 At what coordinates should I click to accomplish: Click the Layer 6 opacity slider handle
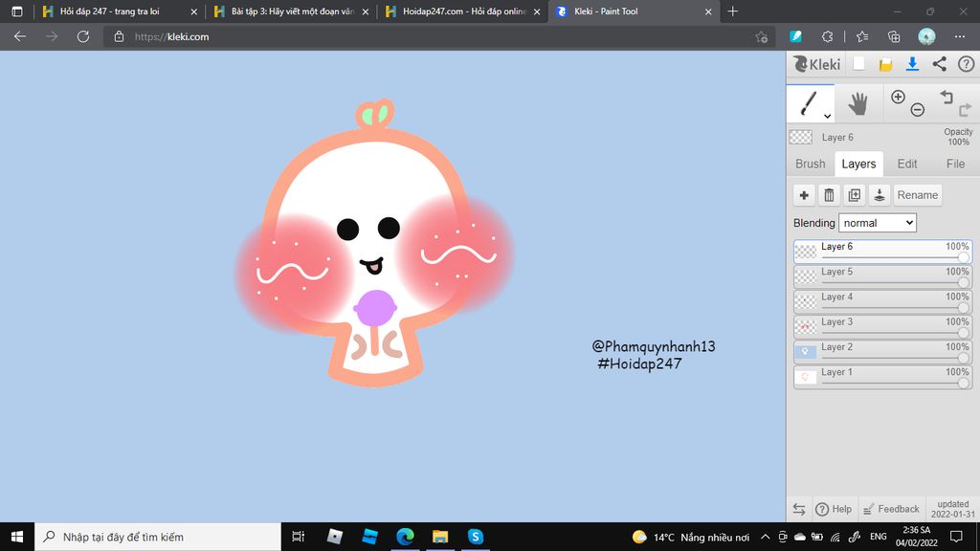[963, 257]
